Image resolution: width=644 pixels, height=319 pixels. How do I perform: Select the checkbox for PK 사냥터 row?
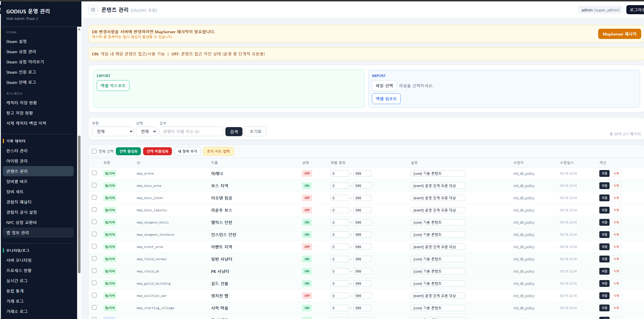pyautogui.click(x=94, y=271)
